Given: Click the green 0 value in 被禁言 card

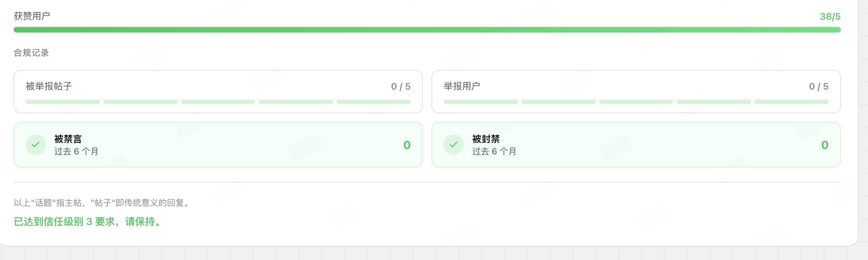Looking at the screenshot, I should click(407, 145).
